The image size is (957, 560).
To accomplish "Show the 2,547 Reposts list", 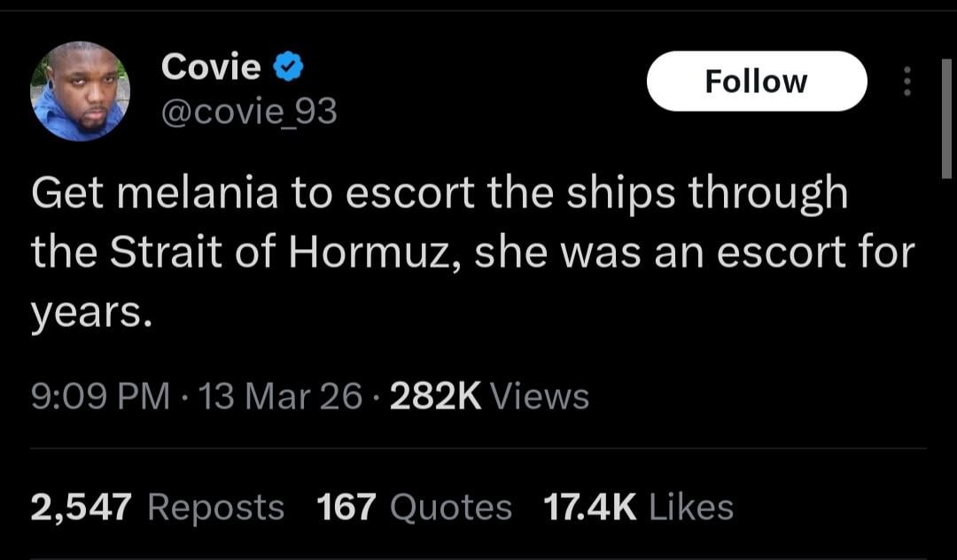I will pos(158,508).
